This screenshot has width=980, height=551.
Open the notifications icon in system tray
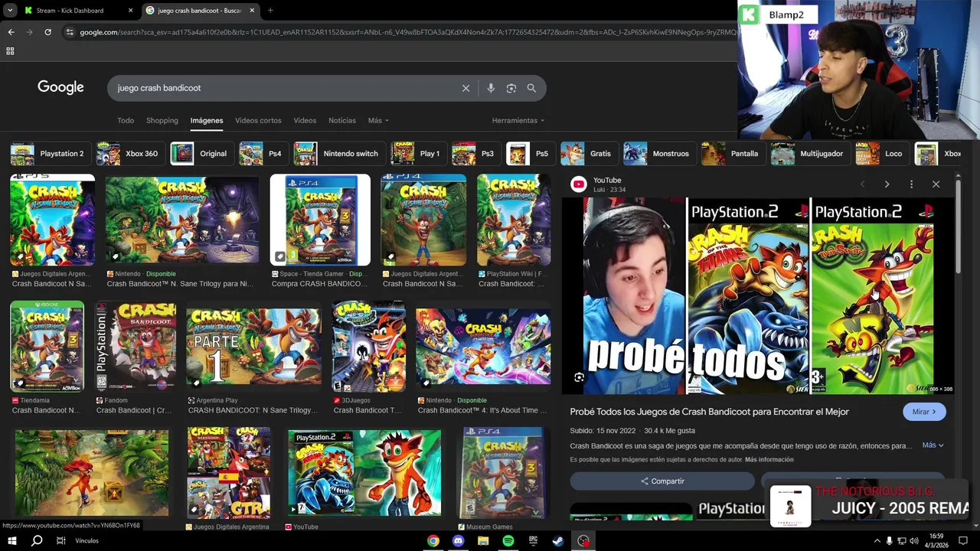[x=963, y=541]
